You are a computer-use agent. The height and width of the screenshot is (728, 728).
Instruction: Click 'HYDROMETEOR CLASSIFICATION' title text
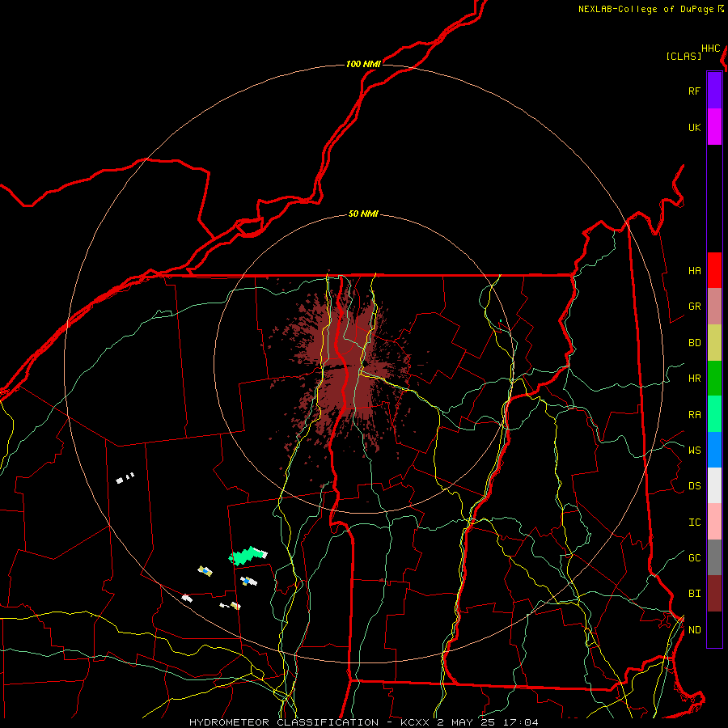pos(284,722)
